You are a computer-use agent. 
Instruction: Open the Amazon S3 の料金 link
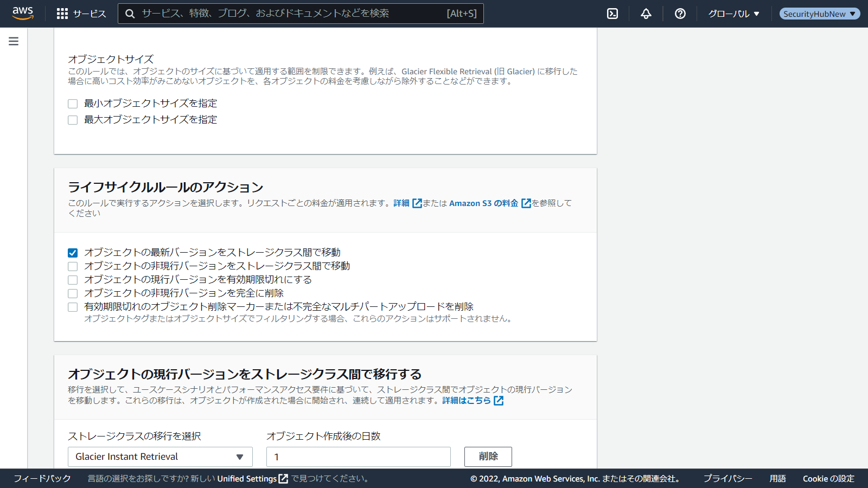coord(483,203)
